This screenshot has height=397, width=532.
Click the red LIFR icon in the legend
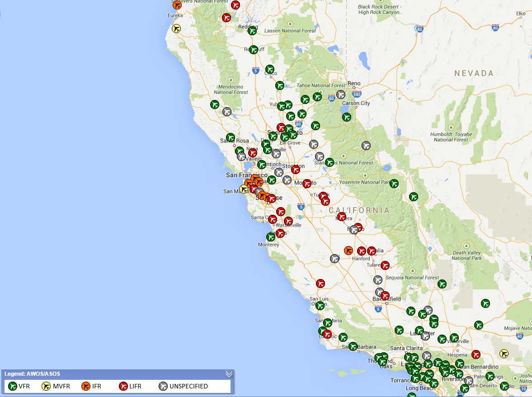tap(123, 386)
